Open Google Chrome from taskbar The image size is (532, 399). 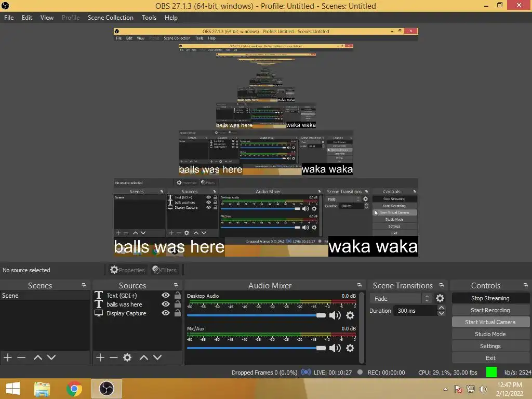pyautogui.click(x=74, y=389)
